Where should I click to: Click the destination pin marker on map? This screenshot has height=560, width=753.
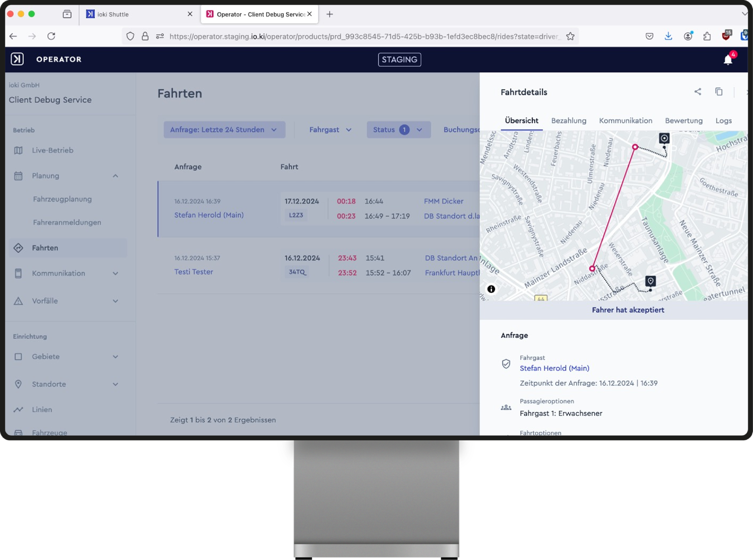pos(650,281)
